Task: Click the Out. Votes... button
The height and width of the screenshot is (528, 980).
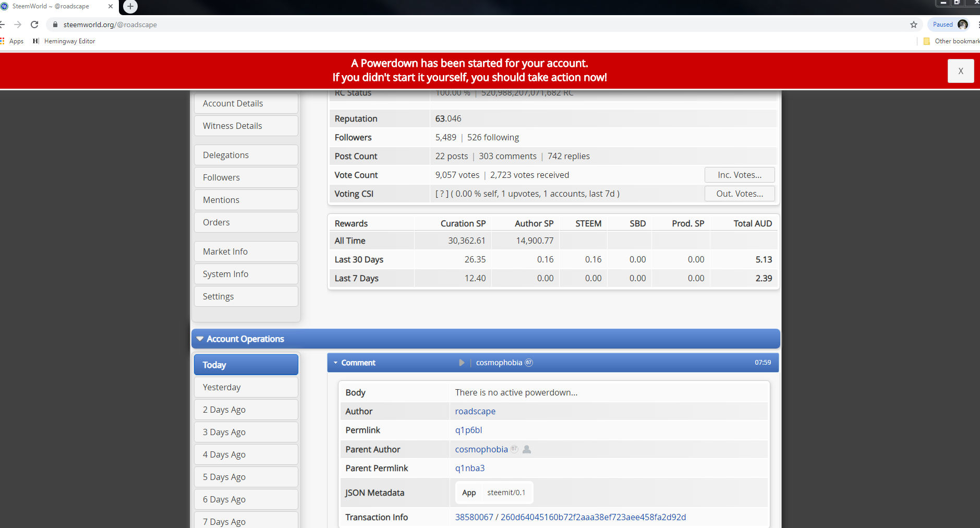Action: [740, 194]
